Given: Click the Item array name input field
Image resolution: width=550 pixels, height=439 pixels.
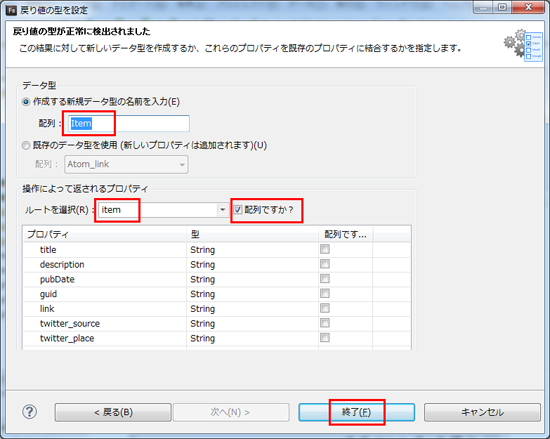Looking at the screenshot, I should tap(129, 123).
